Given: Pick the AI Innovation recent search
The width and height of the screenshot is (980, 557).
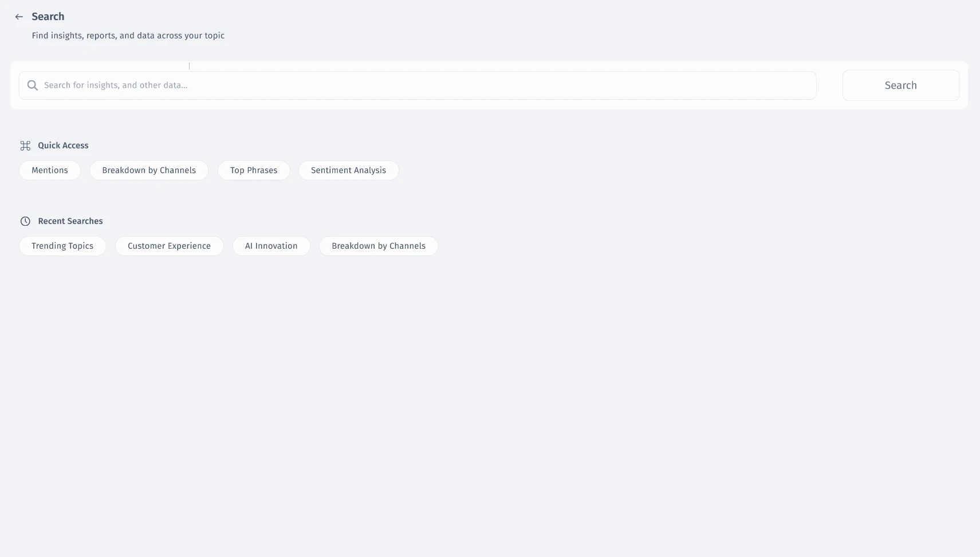Looking at the screenshot, I should (271, 246).
